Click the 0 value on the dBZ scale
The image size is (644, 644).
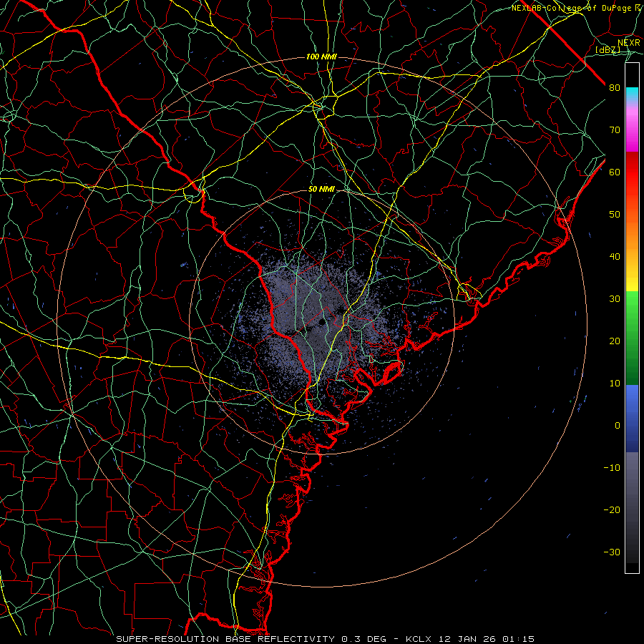tap(618, 426)
